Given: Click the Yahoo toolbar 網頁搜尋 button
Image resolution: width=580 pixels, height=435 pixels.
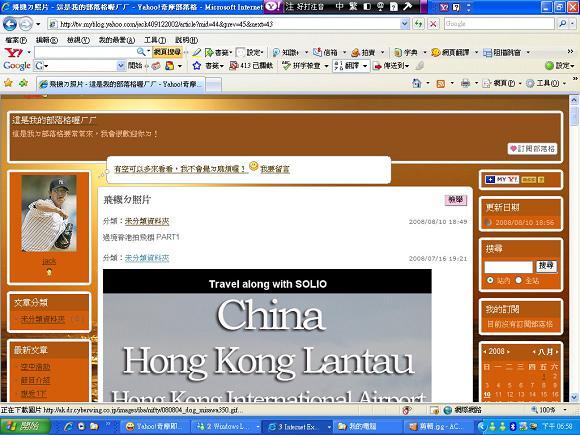Looking at the screenshot, I should 167,52.
